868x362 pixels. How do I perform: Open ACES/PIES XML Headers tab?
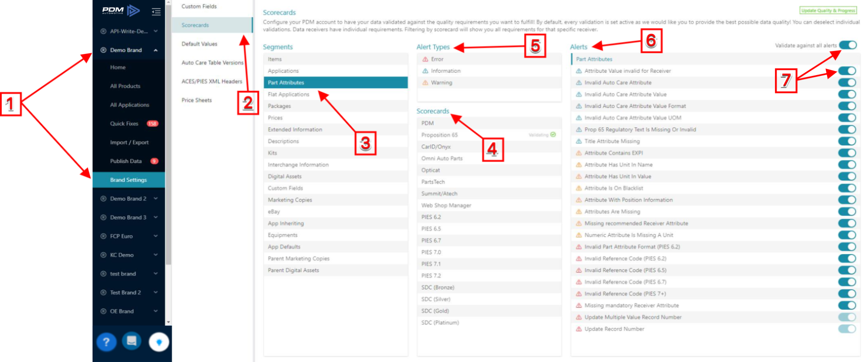click(x=212, y=81)
